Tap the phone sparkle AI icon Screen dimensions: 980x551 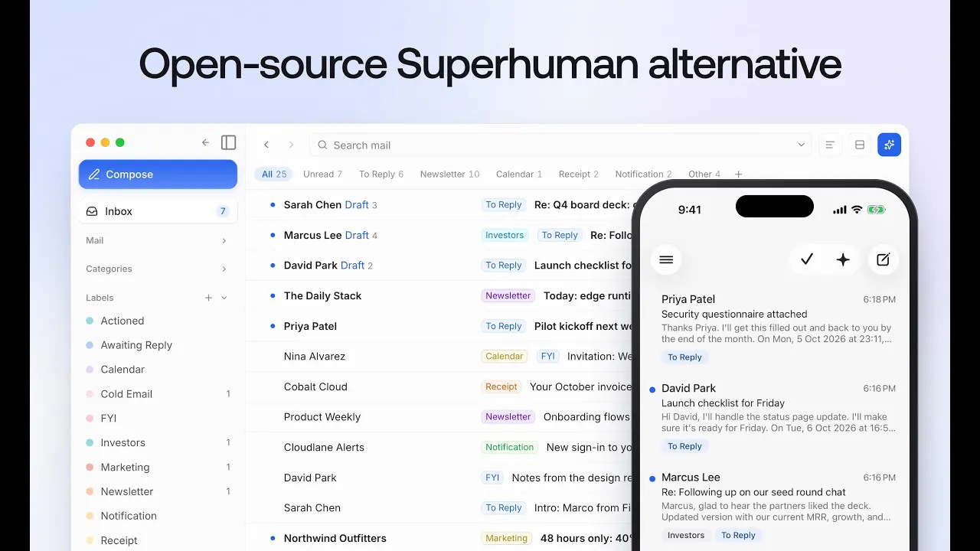(x=843, y=259)
